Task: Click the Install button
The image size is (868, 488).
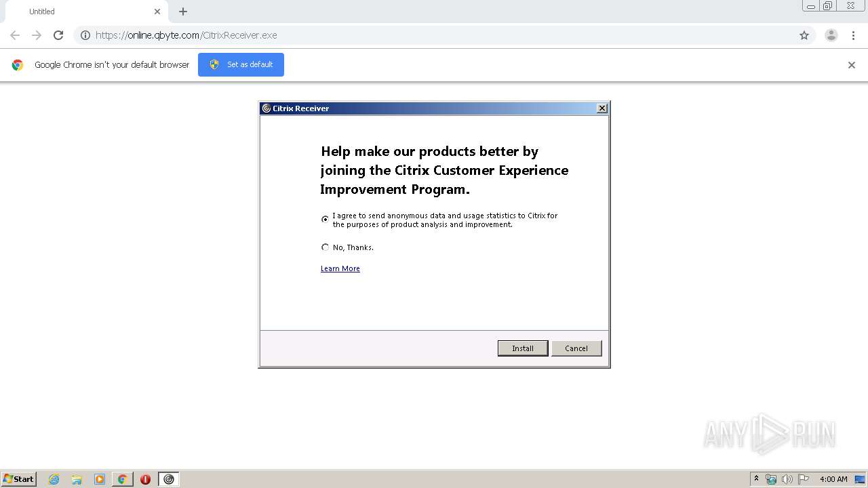Action: click(523, 348)
